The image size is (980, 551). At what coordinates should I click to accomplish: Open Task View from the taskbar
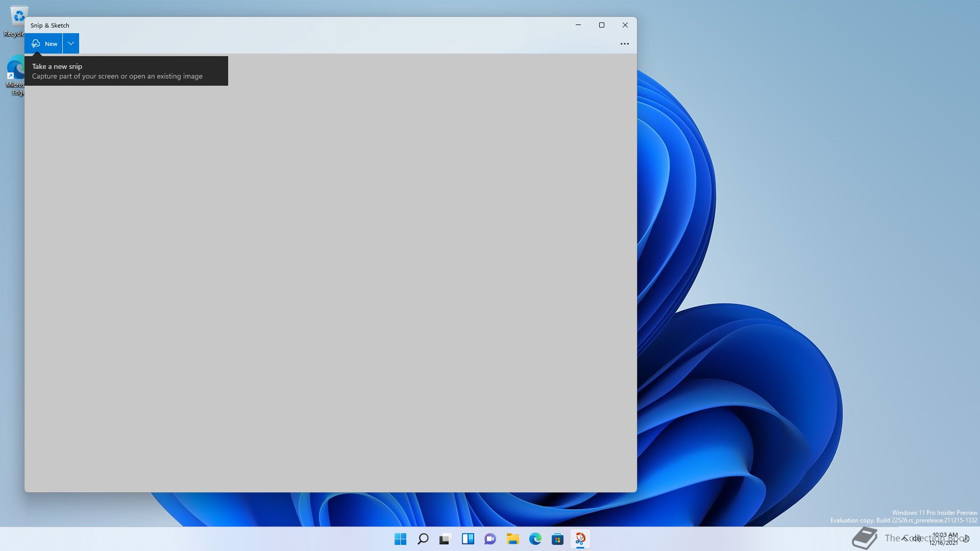(x=446, y=539)
